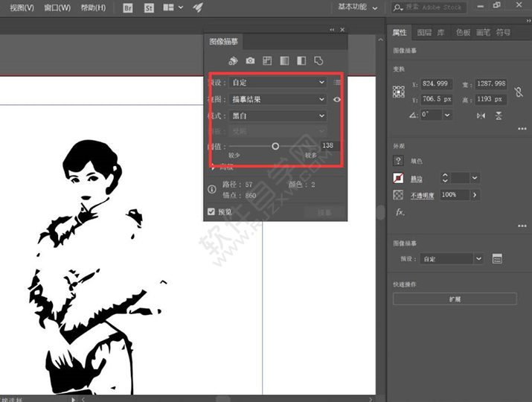The image size is (532, 402).
Task: Select the Grayscale preset icon
Action: (x=284, y=61)
